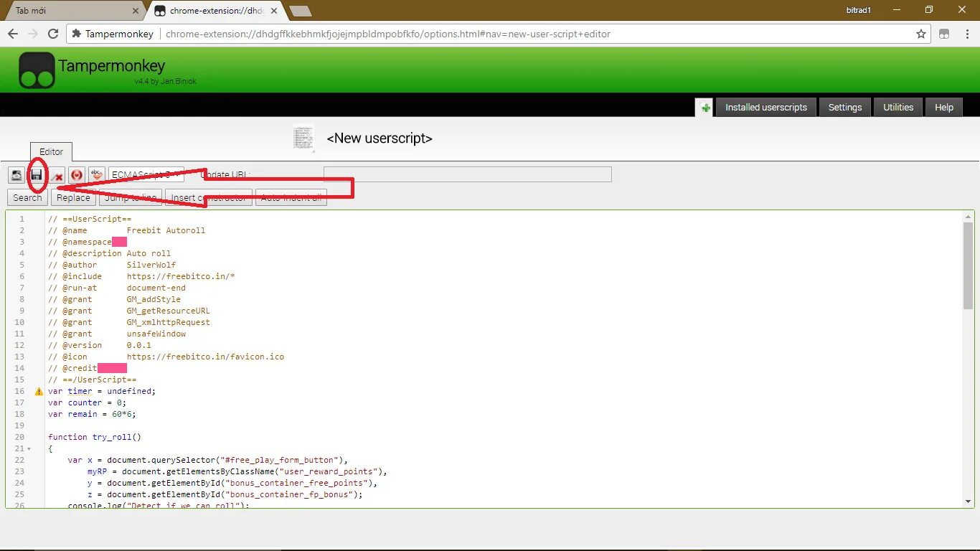This screenshot has width=980, height=551.
Task: Click the Search button
Action: [27, 197]
